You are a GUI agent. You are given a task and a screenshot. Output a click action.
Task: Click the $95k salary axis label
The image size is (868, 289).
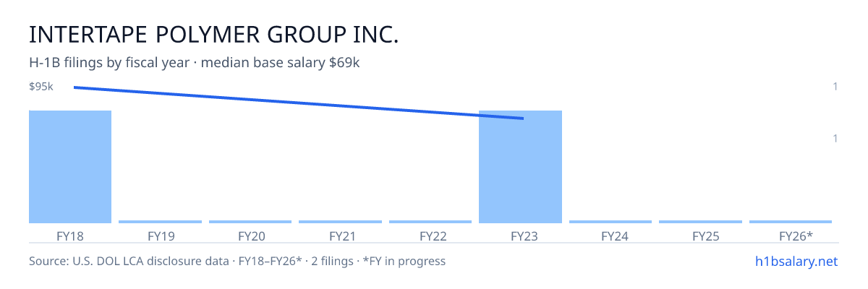(41, 87)
